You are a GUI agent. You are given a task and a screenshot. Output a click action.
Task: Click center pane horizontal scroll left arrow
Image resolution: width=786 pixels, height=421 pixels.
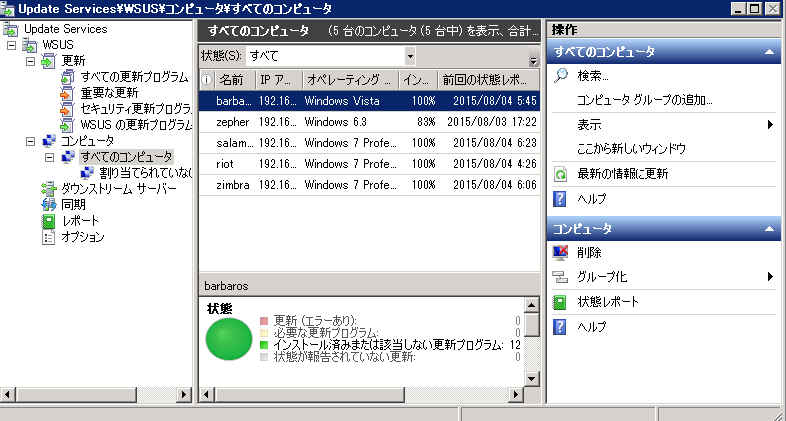point(207,395)
